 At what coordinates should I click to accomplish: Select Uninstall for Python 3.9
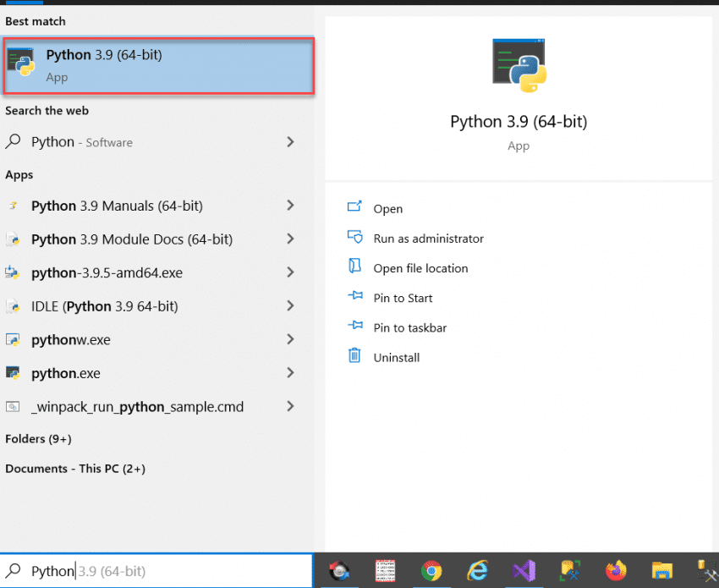[x=396, y=358]
